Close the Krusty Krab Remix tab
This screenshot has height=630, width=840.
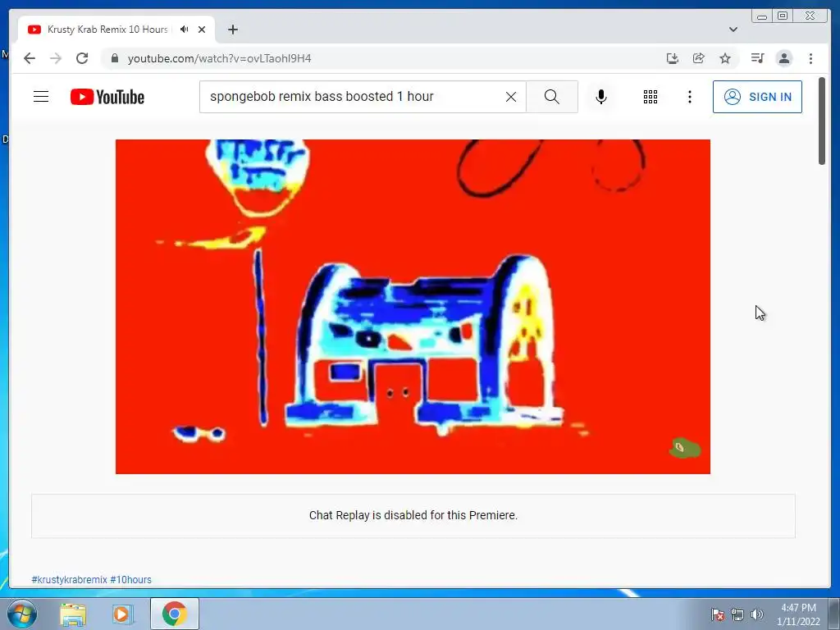point(202,30)
